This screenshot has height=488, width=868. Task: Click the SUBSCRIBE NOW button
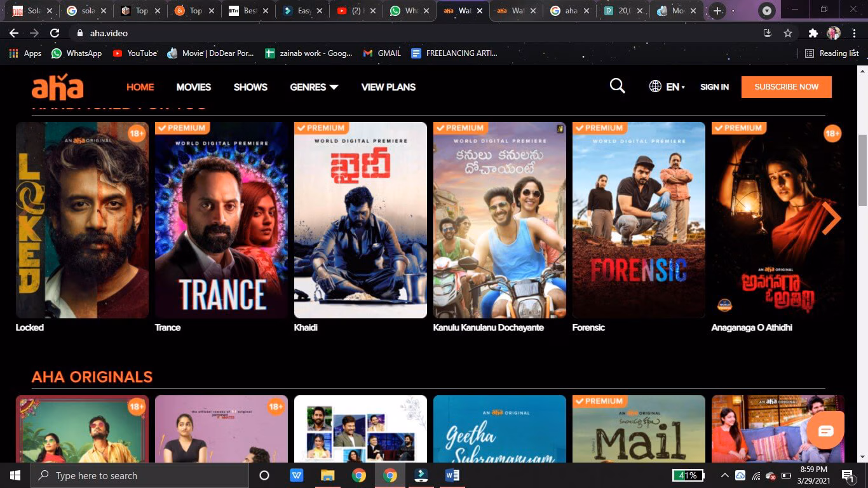786,87
